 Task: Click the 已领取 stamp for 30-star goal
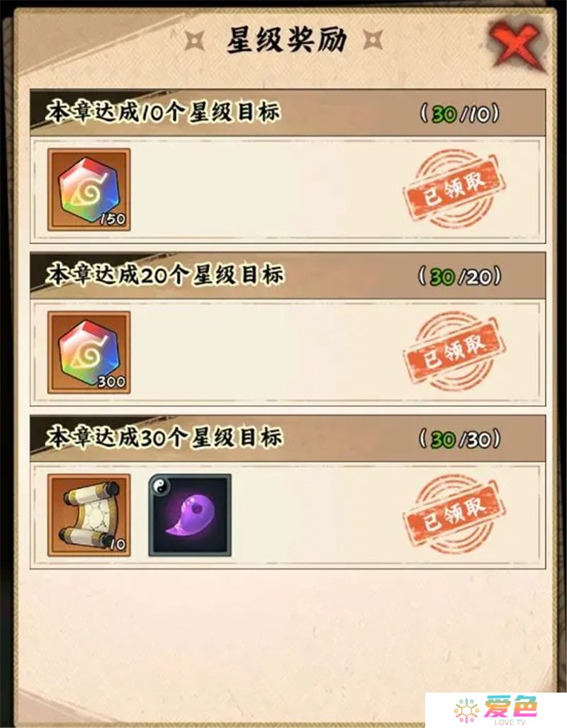point(454,514)
